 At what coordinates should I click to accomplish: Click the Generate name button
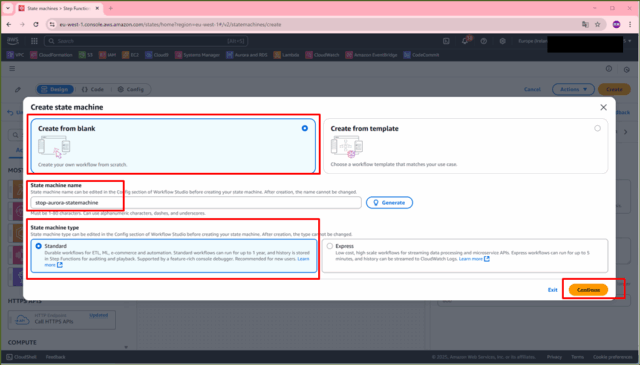[389, 203]
